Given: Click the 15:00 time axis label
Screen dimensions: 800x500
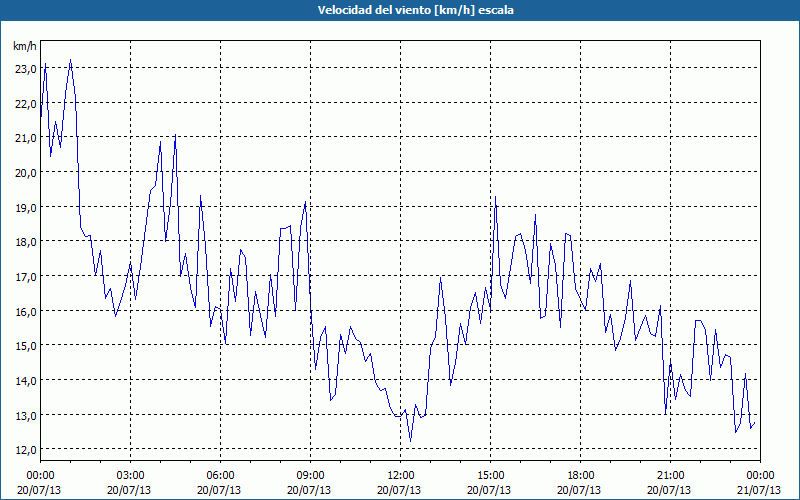Looking at the screenshot, I should click(x=490, y=476).
